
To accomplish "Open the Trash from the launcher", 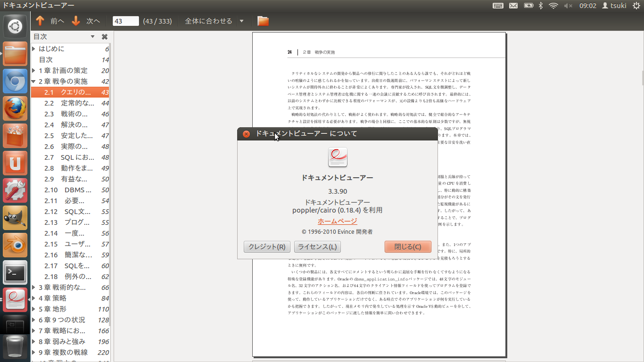I will (15, 348).
